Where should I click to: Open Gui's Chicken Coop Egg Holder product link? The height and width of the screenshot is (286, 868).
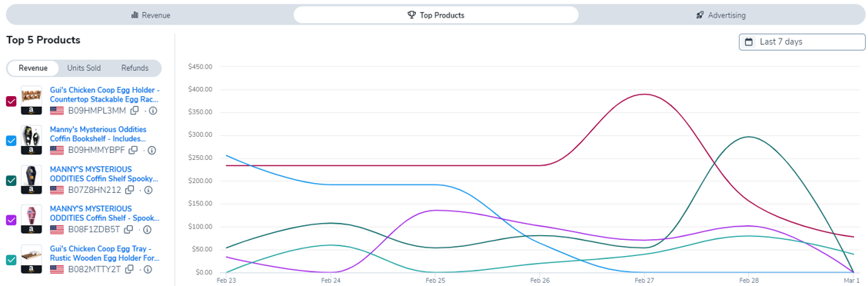[x=105, y=95]
